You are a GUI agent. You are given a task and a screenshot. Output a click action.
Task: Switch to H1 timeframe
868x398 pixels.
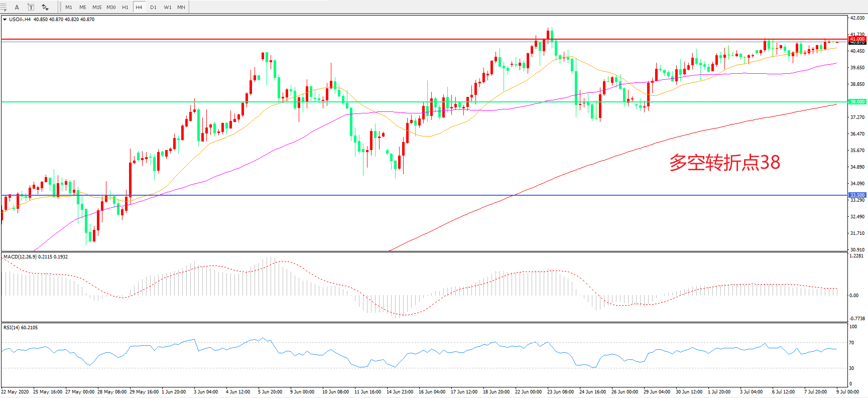pyautogui.click(x=125, y=7)
